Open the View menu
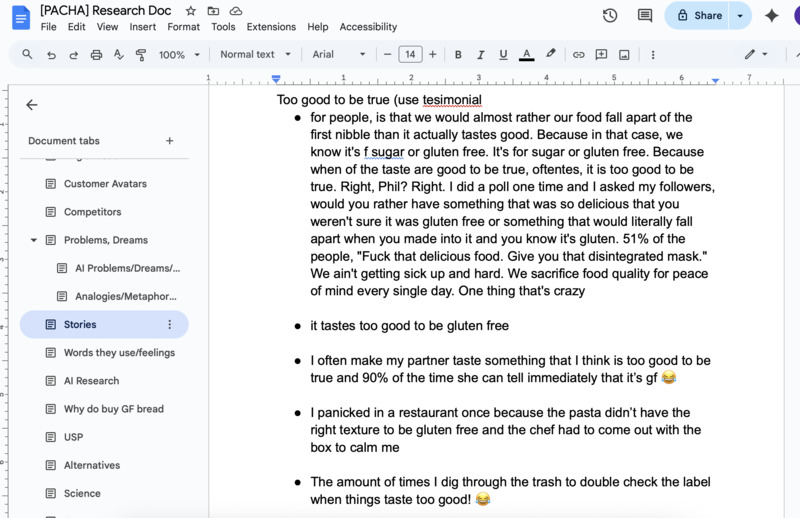800x518 pixels. [107, 27]
